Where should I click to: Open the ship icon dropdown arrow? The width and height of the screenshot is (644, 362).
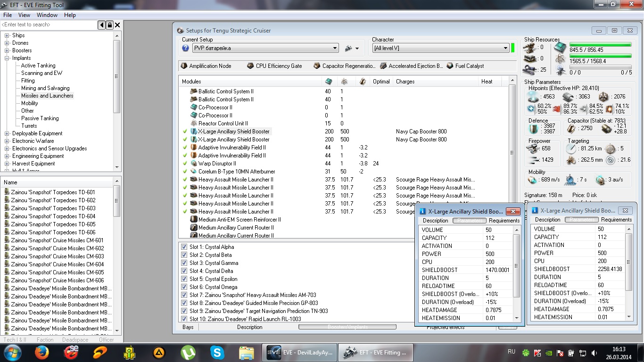(x=357, y=49)
